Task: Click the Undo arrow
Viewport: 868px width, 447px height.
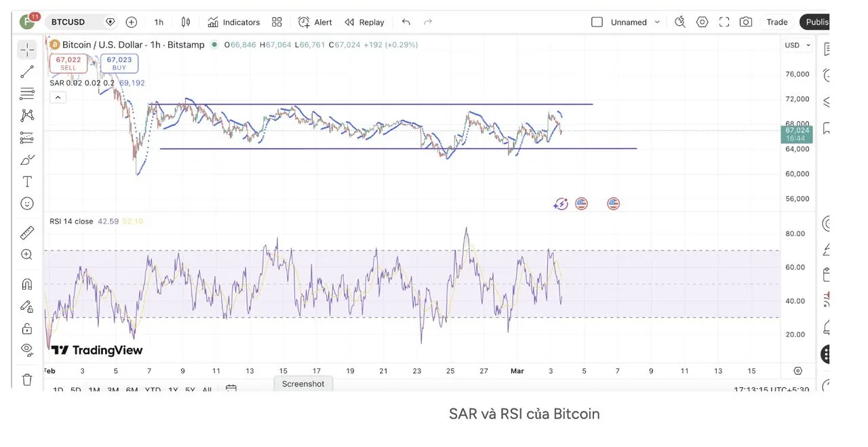Action: [406, 22]
